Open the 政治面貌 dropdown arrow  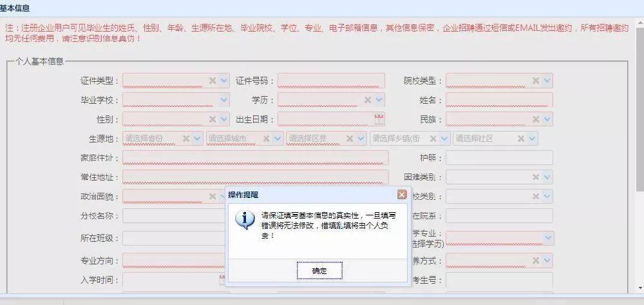point(224,196)
